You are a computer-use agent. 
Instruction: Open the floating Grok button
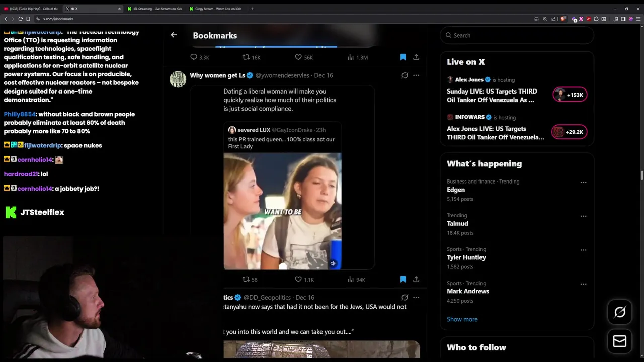(x=620, y=312)
